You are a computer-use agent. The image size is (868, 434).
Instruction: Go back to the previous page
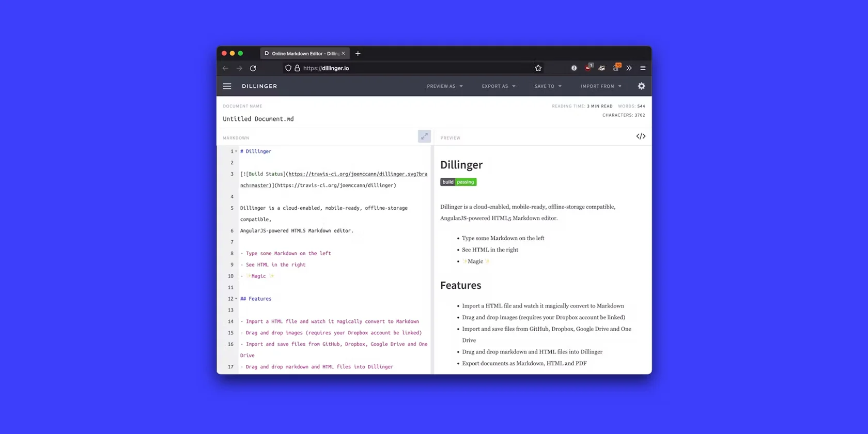click(x=226, y=68)
